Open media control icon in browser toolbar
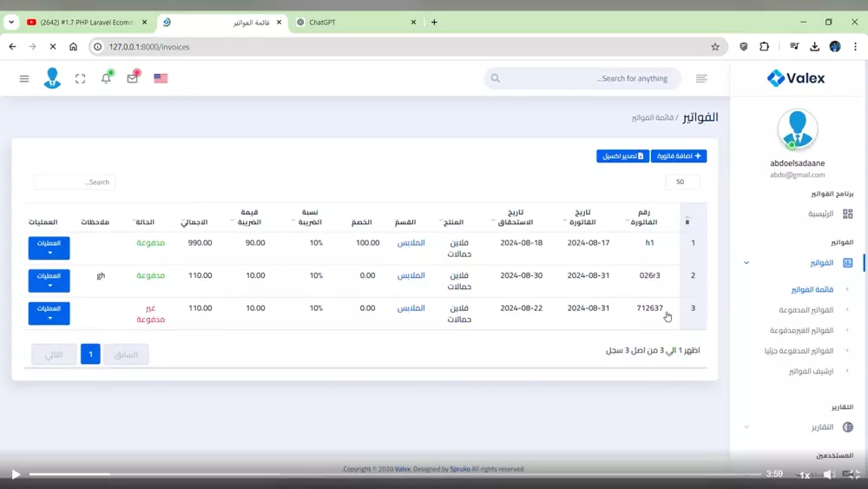 click(x=794, y=47)
